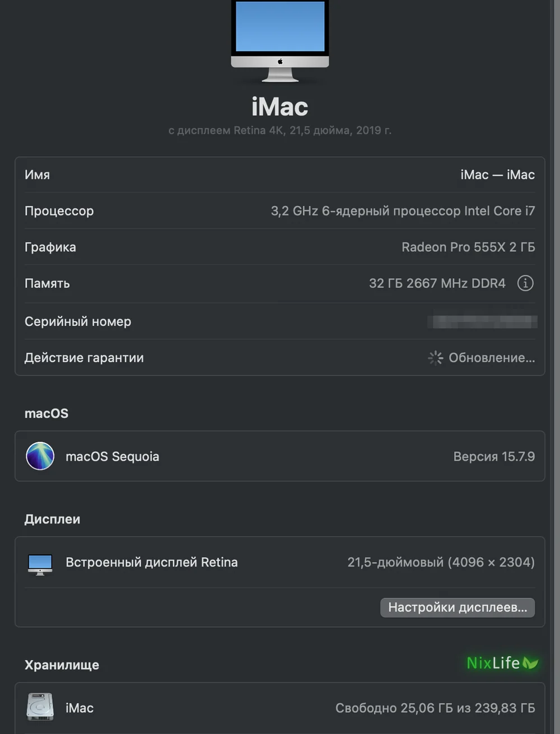This screenshot has height=734, width=560.
Task: Click the "Хранилище" section heading
Action: (62, 665)
